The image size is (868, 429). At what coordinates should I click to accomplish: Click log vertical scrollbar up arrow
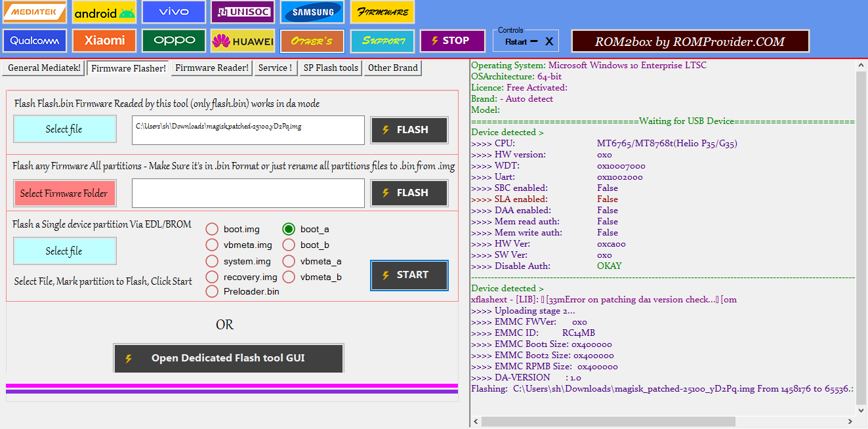(862, 66)
